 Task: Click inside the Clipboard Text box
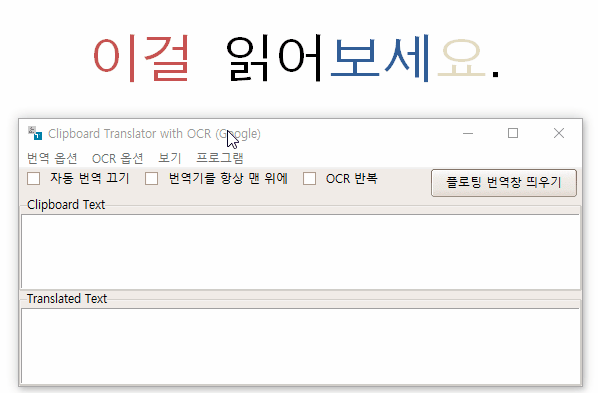(x=301, y=251)
